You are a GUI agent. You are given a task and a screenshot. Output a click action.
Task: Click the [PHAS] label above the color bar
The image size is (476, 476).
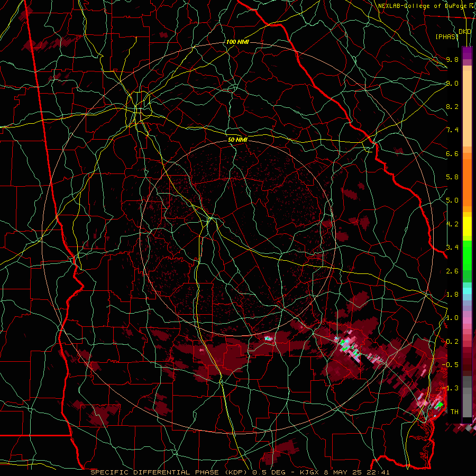coord(447,36)
